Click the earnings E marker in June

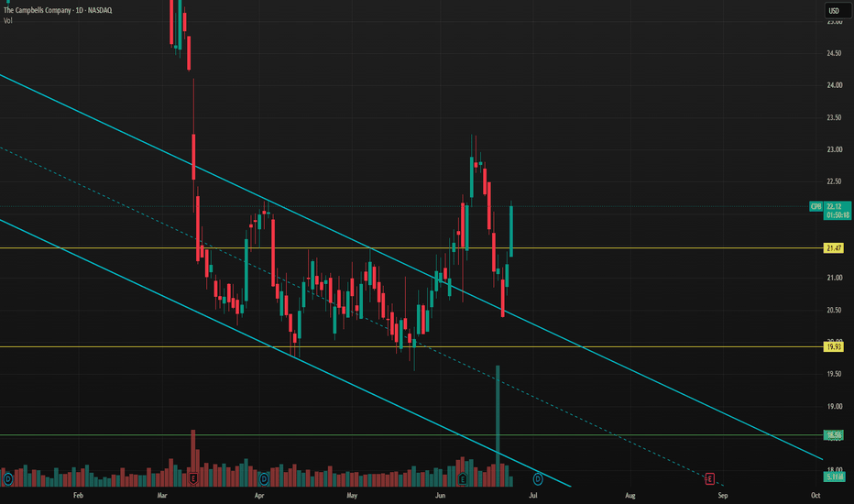[463, 479]
